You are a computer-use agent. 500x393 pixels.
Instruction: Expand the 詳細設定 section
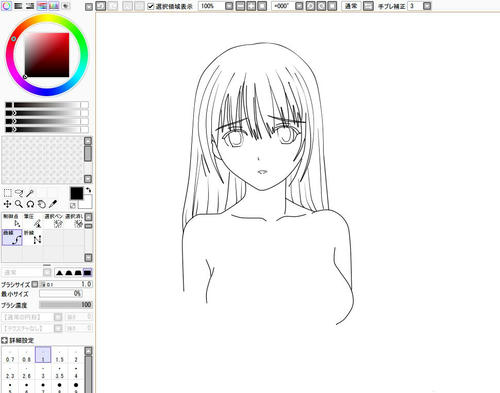pyautogui.click(x=4, y=340)
